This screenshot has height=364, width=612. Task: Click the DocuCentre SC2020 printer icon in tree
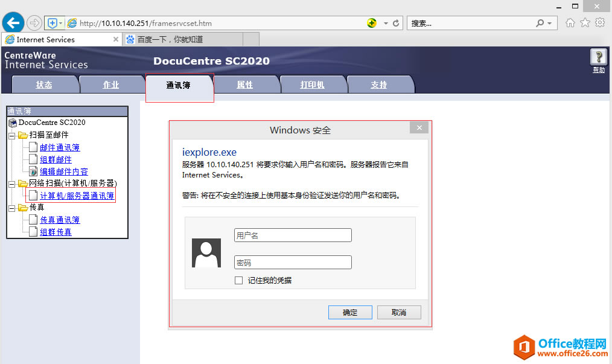coord(13,123)
